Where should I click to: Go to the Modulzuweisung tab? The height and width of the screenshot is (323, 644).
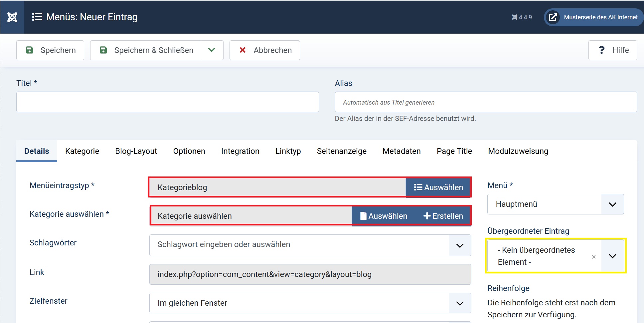518,151
